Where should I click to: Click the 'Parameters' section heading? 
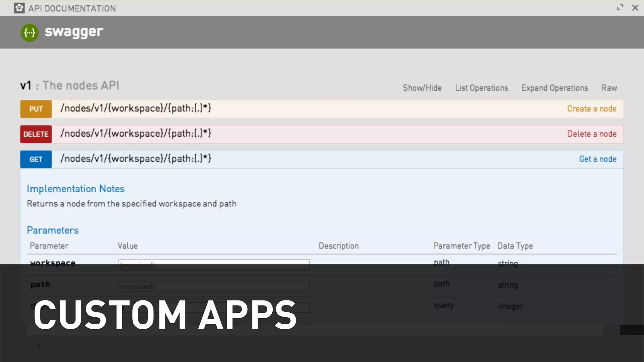(53, 230)
